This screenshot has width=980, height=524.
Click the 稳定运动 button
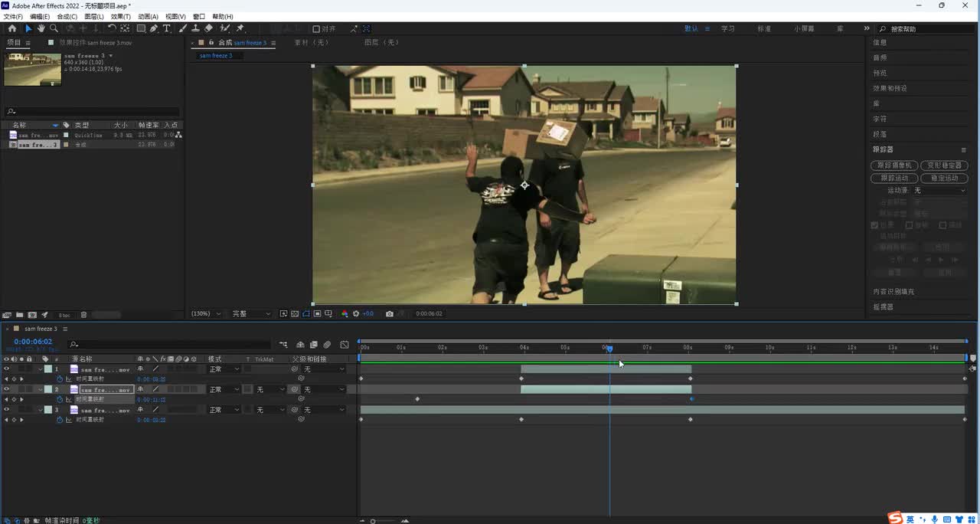(x=943, y=178)
